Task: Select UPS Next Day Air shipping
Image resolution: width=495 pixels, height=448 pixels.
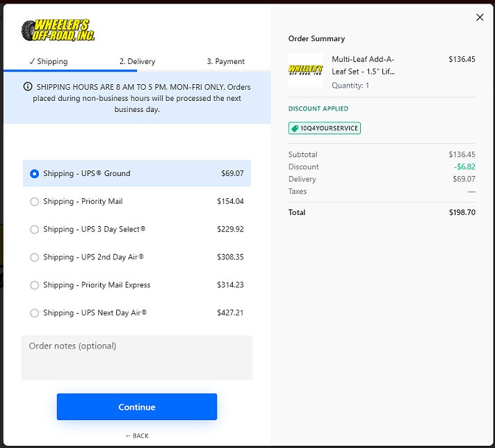Action: [137, 312]
